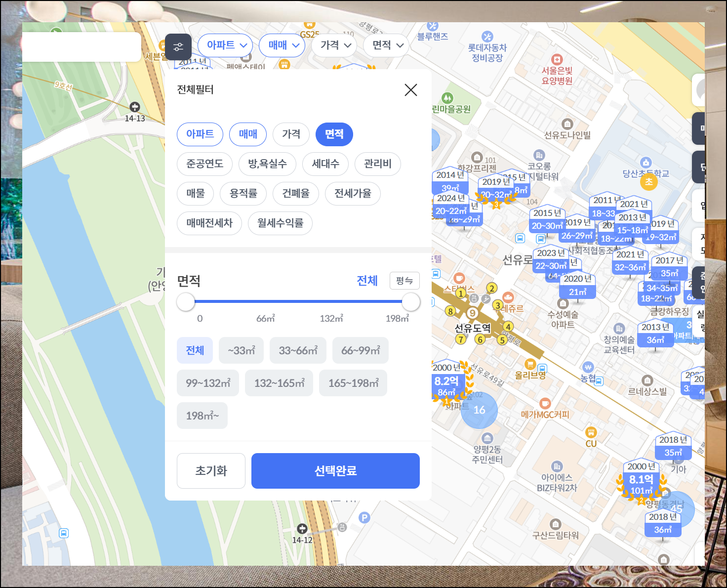Select the 매매전세차 filter chip

click(x=209, y=223)
